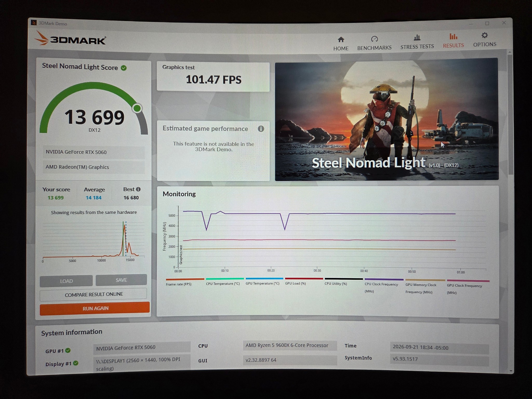Click the Results chart icon
532x399 pixels.
coord(453,36)
